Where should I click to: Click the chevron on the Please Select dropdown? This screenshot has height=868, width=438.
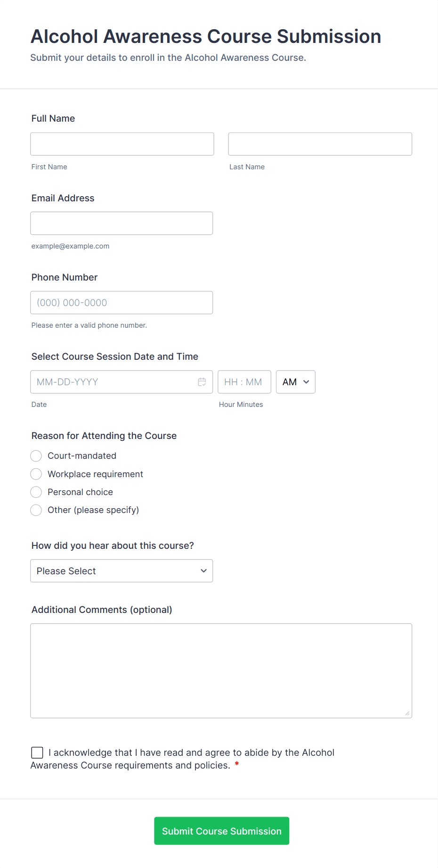(203, 570)
